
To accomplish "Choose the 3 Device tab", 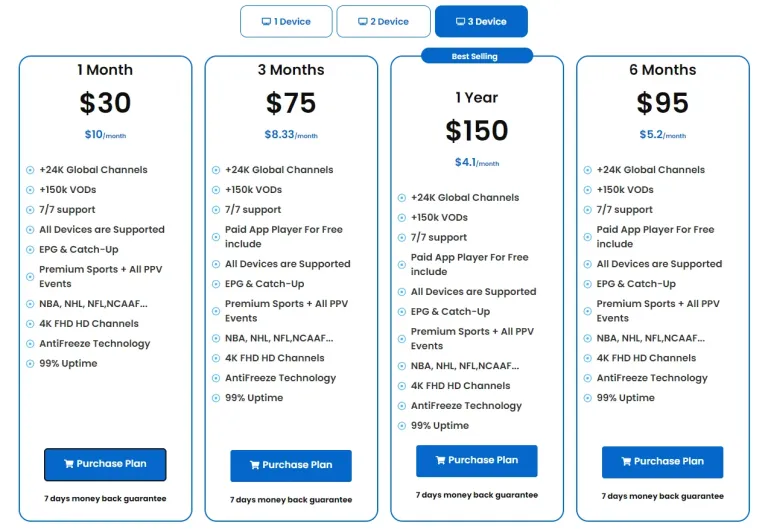I will (481, 22).
